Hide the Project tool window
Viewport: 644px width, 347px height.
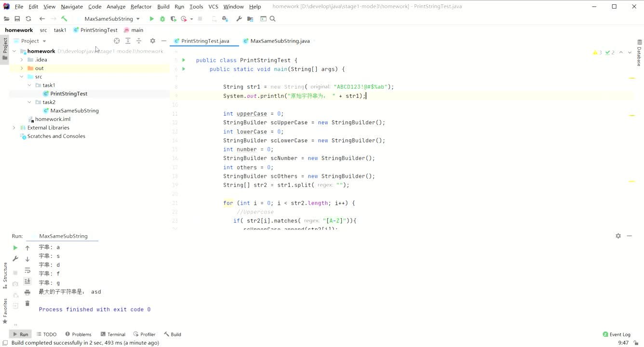[x=164, y=41]
